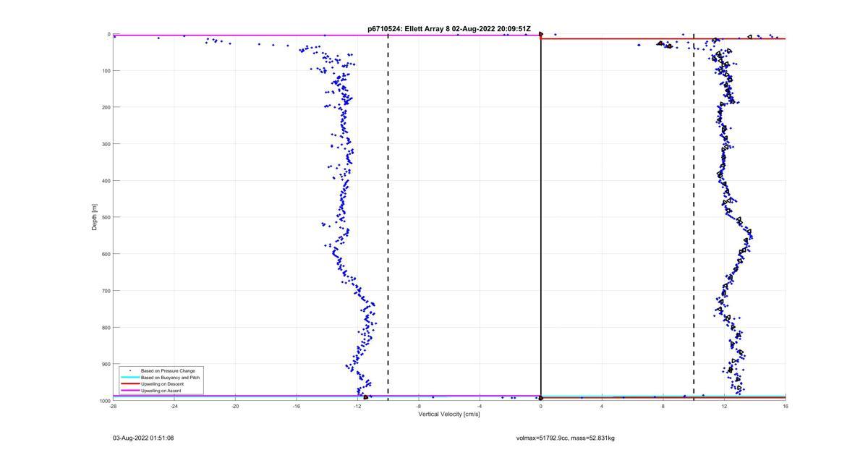This screenshot has height=450, width=868.
Task: Click the '12' velocity tick label
Action: [x=724, y=406]
